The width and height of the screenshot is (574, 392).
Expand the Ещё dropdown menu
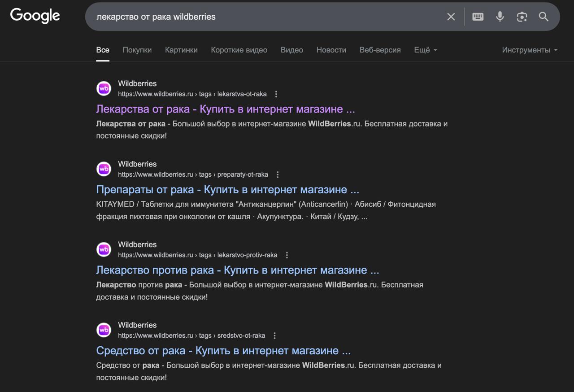tap(425, 50)
